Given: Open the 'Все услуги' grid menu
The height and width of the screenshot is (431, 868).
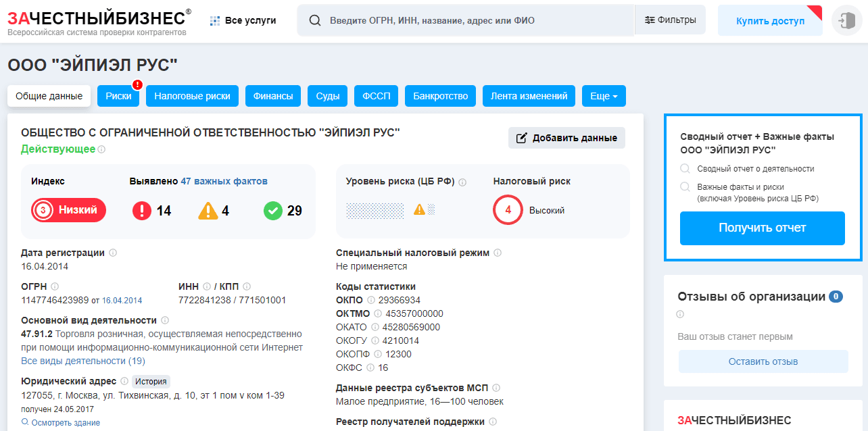Looking at the screenshot, I should point(243,20).
